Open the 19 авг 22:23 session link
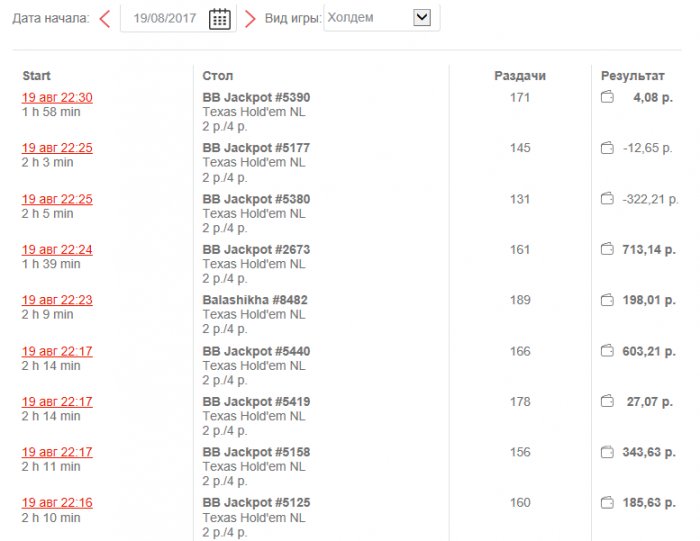700x541 pixels. (57, 300)
